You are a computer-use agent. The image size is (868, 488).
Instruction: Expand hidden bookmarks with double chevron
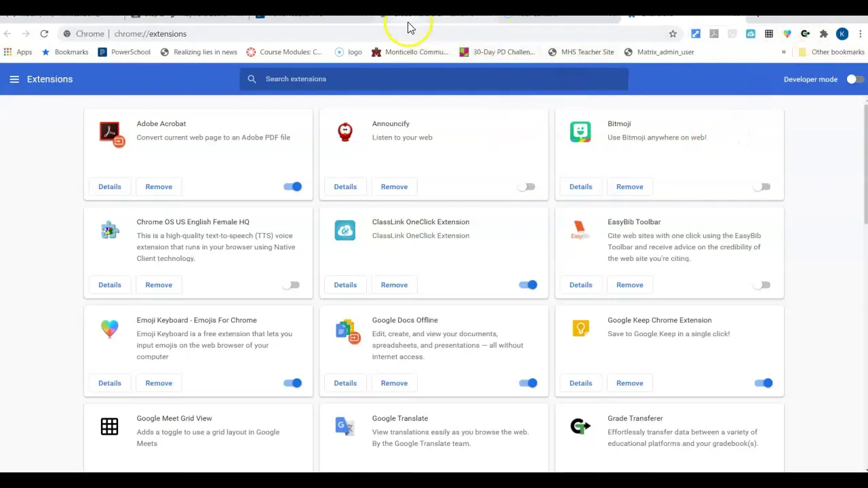coord(783,52)
